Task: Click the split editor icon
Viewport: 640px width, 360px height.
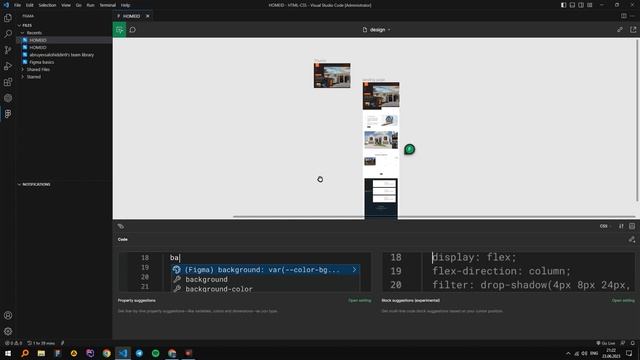Action: pos(624,16)
